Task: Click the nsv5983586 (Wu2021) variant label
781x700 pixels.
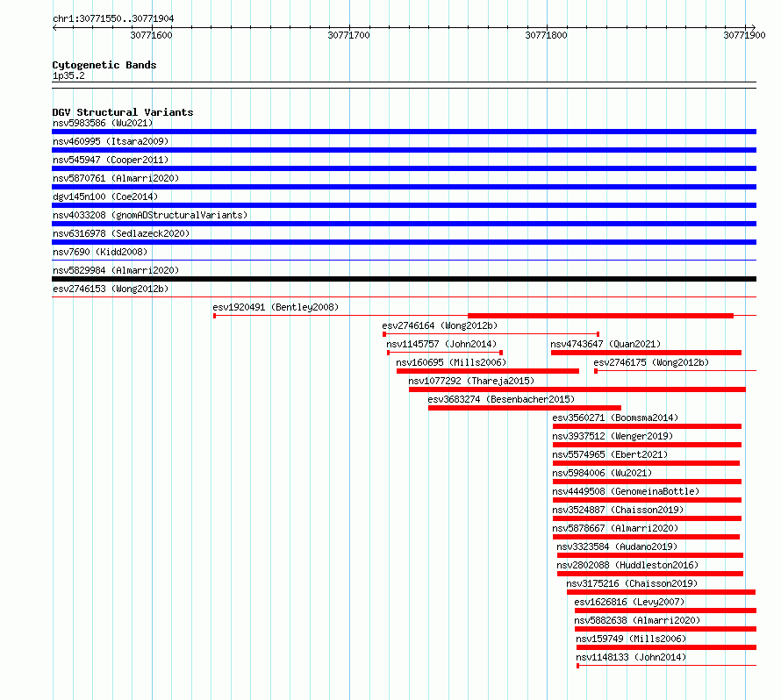Action: pos(103,123)
